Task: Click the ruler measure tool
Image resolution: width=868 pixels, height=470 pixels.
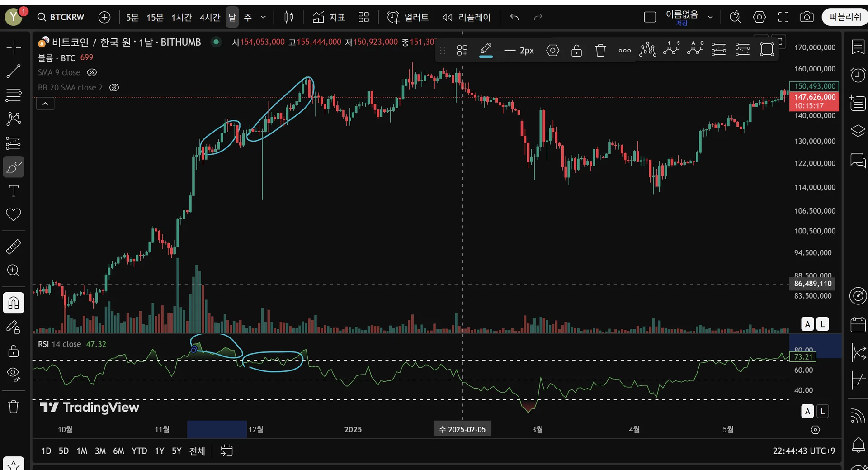Action: pyautogui.click(x=14, y=247)
